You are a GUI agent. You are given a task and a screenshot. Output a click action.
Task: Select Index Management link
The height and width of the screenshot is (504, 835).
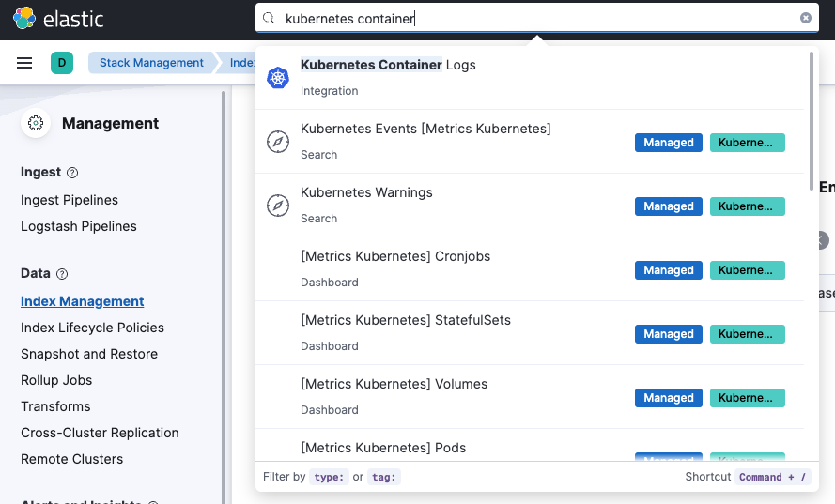82,301
